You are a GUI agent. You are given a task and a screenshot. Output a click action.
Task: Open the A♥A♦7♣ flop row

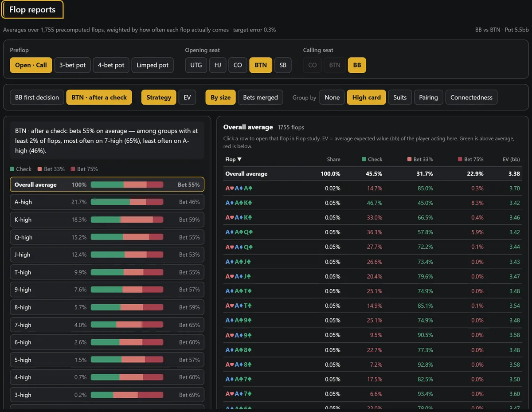point(372,394)
